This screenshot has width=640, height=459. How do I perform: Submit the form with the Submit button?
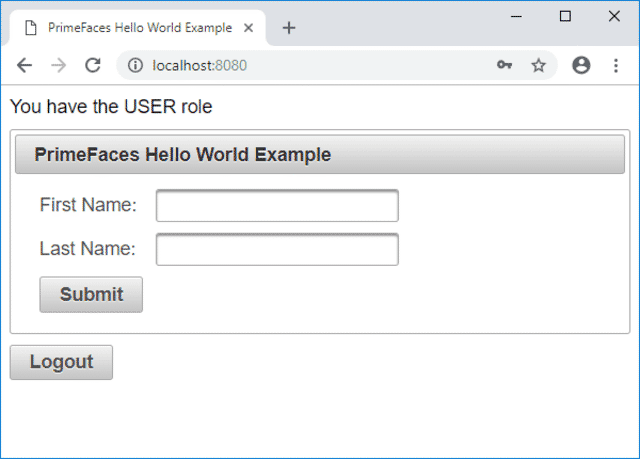tap(91, 295)
